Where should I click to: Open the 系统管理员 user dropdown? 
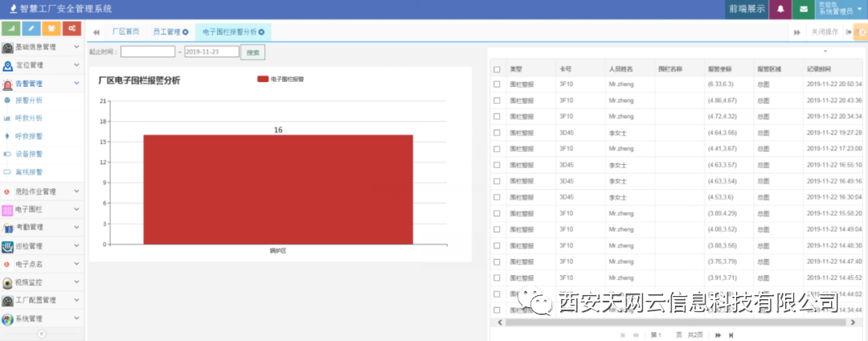coord(842,10)
